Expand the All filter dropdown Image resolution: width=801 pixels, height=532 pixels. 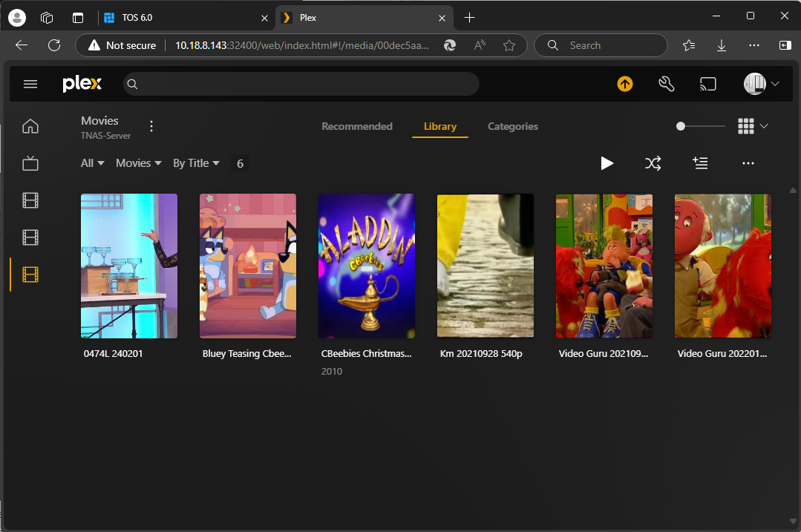93,163
